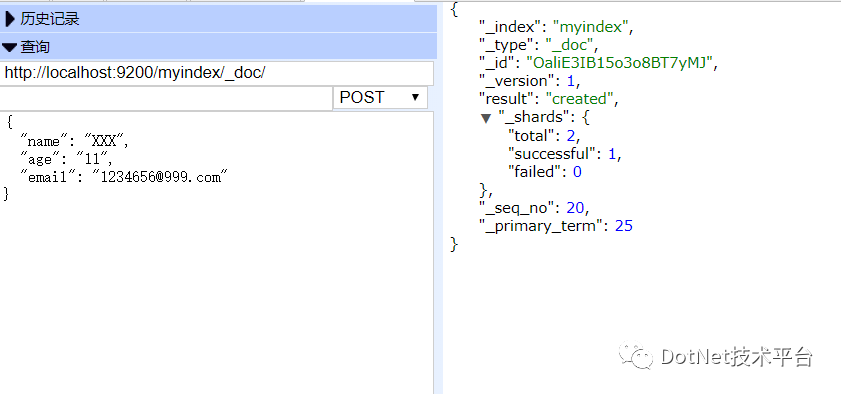Click the "total" value 2
The width and height of the screenshot is (841, 394).
tap(571, 135)
